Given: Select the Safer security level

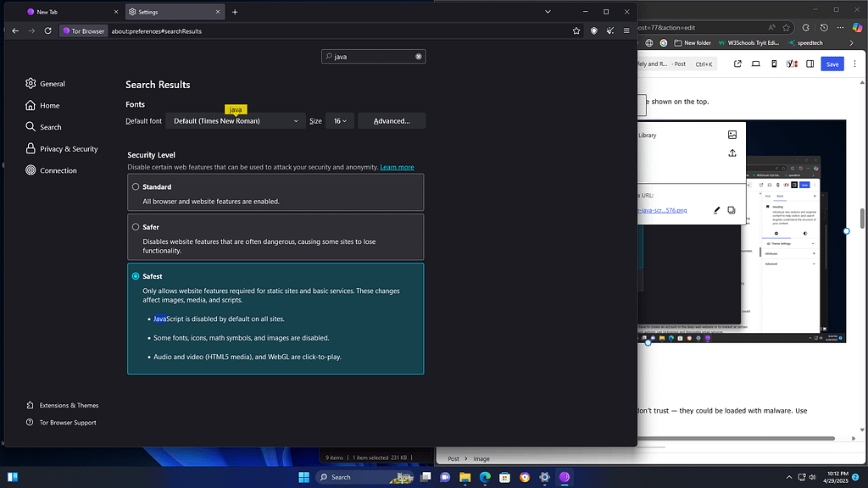Looking at the screenshot, I should pyautogui.click(x=136, y=227).
